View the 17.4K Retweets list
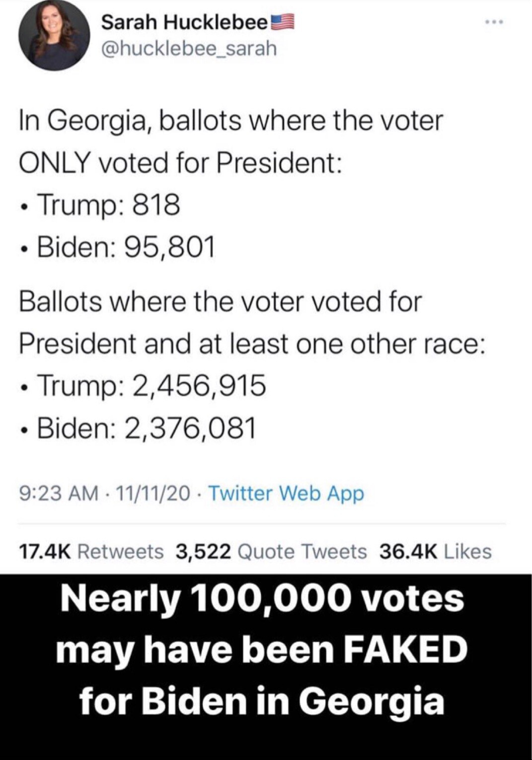The height and width of the screenshot is (760, 532). [91, 551]
